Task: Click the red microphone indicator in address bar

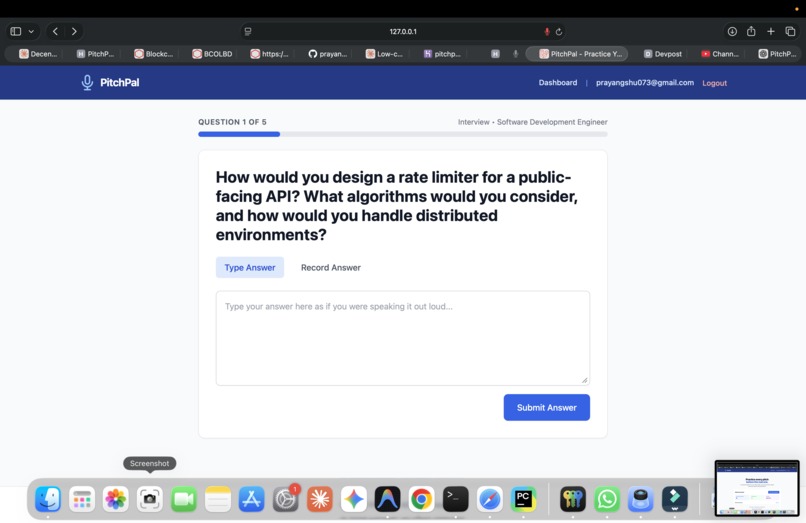Action: point(547,31)
